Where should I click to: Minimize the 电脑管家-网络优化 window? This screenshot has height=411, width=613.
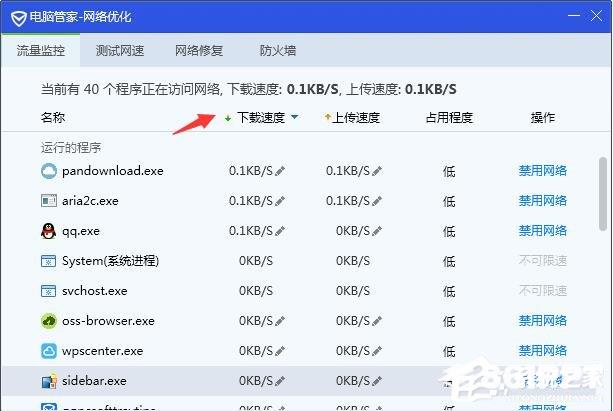click(x=574, y=16)
